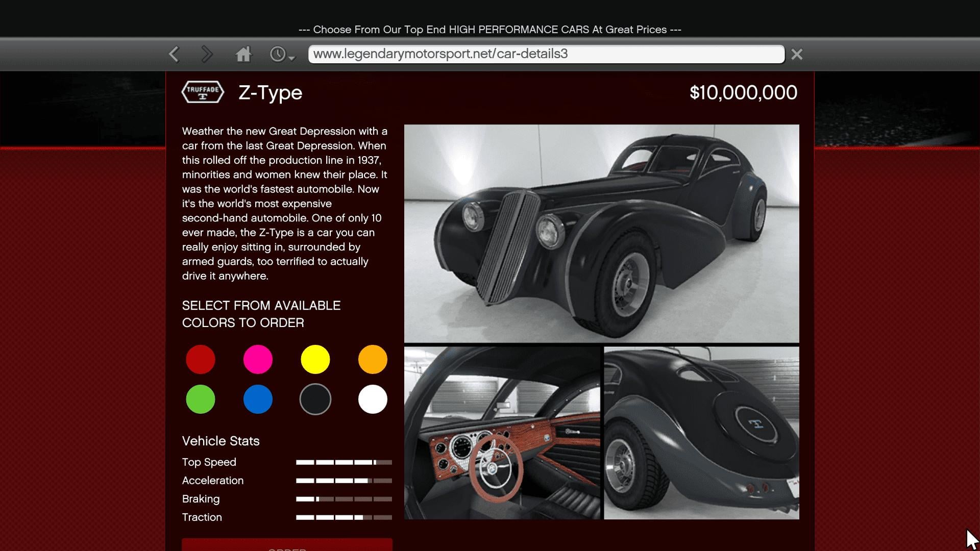The image size is (980, 551).
Task: Pick the white color swatch
Action: [372, 399]
